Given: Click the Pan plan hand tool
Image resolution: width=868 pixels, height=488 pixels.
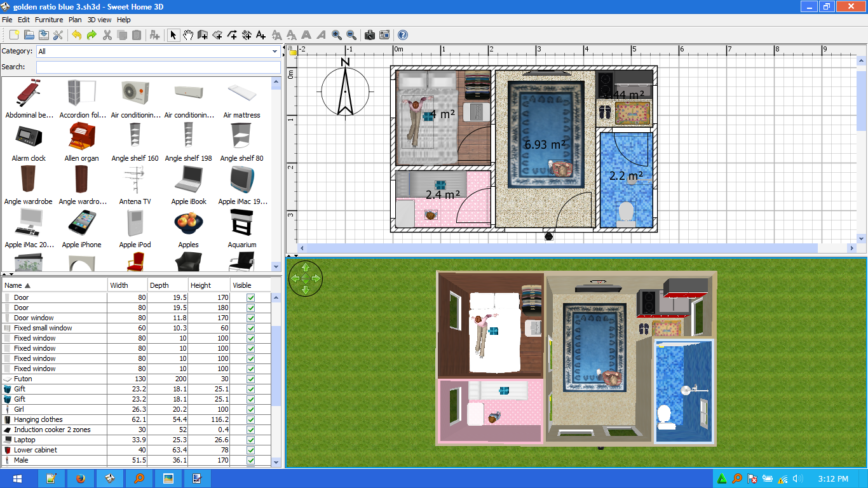Looking at the screenshot, I should tap(188, 35).
